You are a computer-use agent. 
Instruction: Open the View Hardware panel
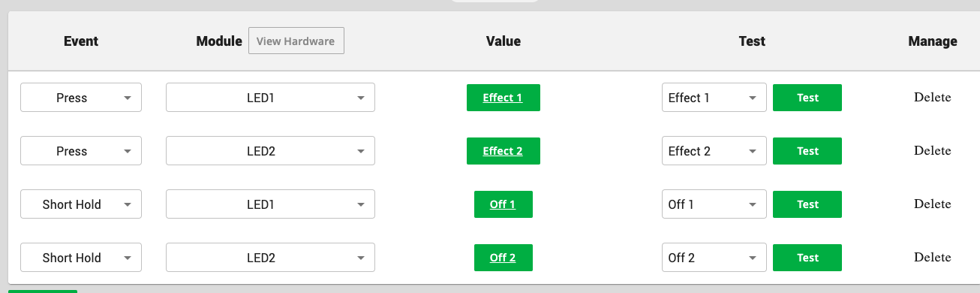[x=296, y=41]
